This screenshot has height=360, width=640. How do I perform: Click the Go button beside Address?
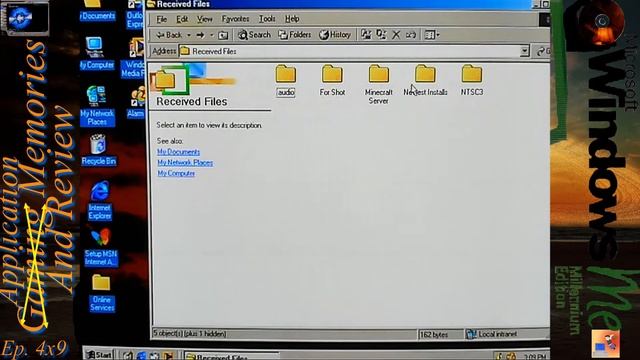pos(543,51)
